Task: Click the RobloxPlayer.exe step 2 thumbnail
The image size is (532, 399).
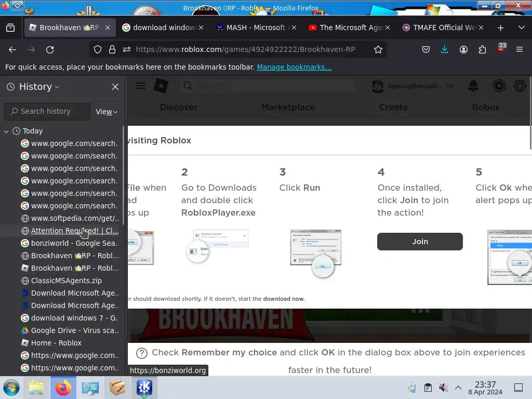Action: tap(217, 247)
